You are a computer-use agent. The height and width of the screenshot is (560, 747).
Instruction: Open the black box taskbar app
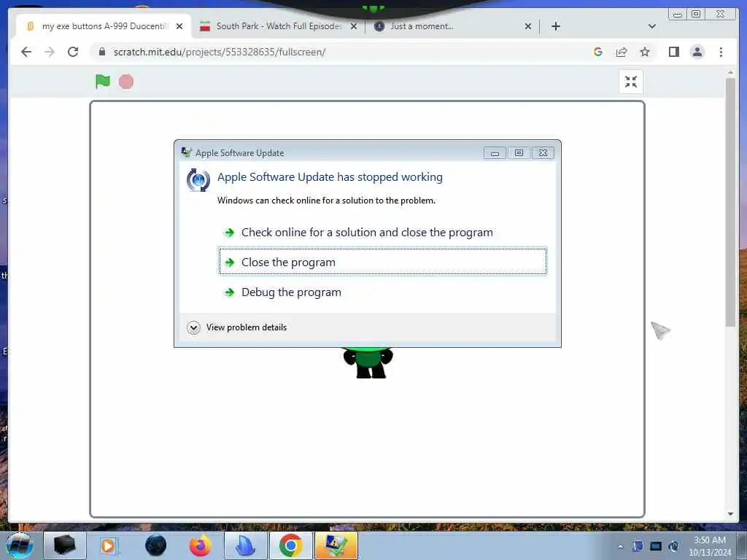pyautogui.click(x=65, y=545)
